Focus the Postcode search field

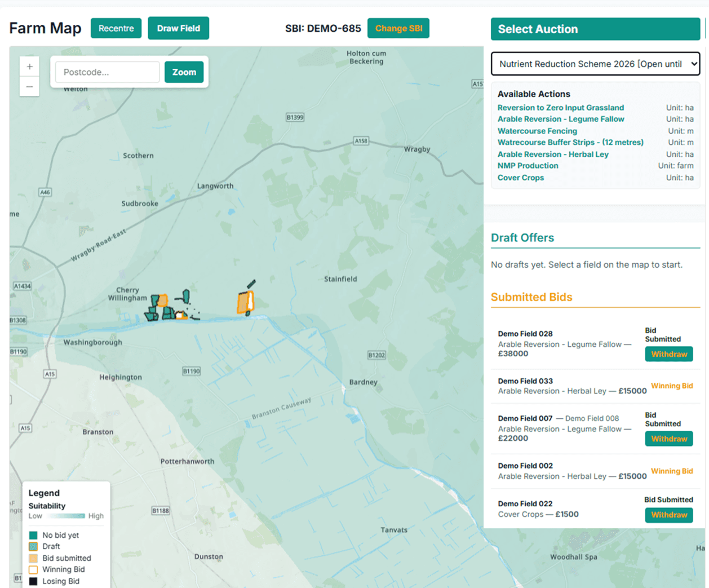point(107,72)
